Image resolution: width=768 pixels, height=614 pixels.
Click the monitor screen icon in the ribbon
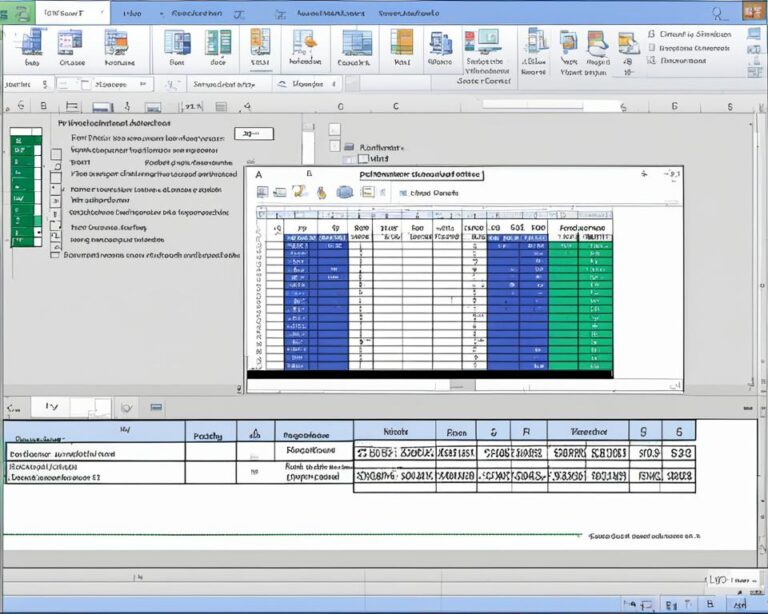click(x=488, y=41)
